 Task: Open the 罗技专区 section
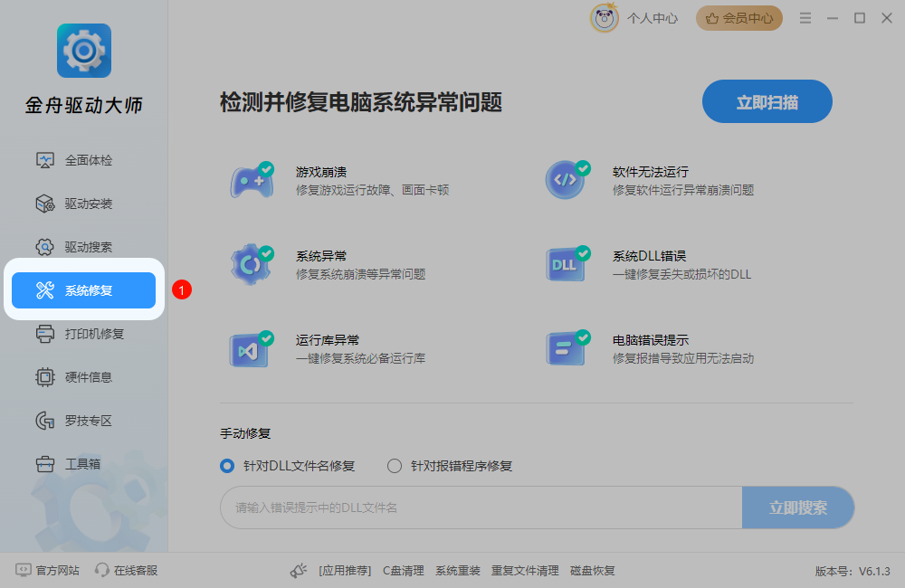83,421
